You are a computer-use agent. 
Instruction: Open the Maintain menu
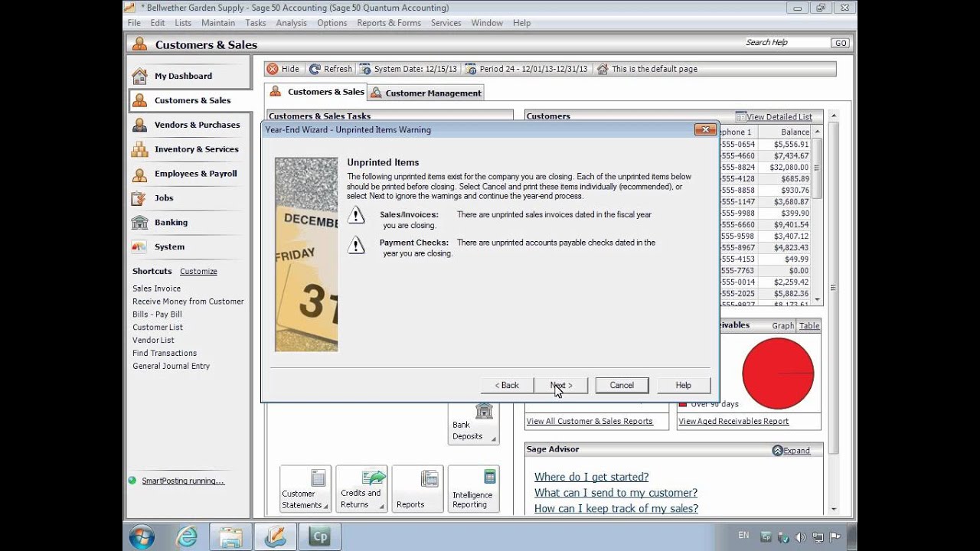(218, 23)
